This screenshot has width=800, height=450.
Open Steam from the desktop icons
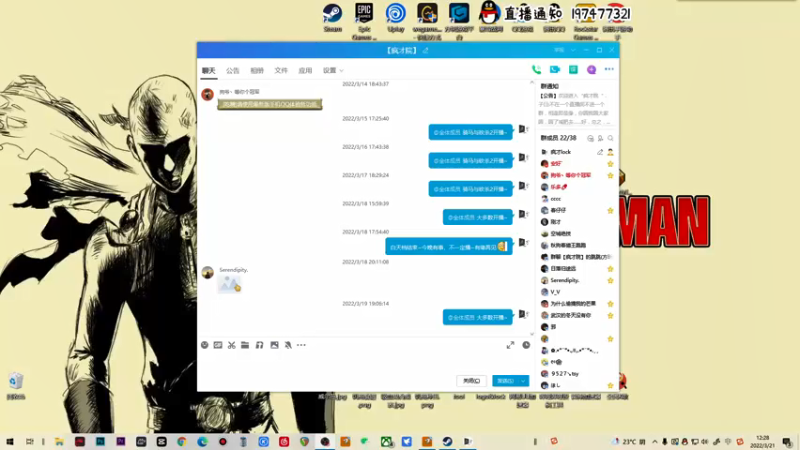(333, 18)
